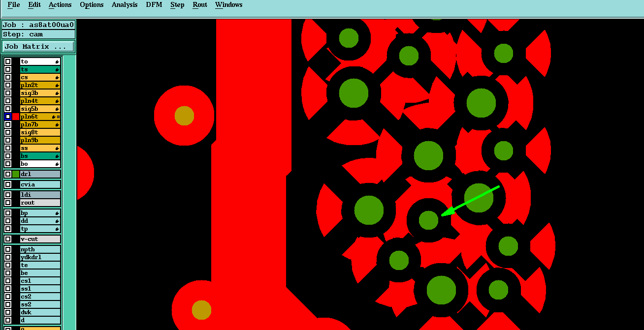The height and width of the screenshot is (330, 644).
Task: Click the hand icon on the sig3b layer
Action: point(57,93)
